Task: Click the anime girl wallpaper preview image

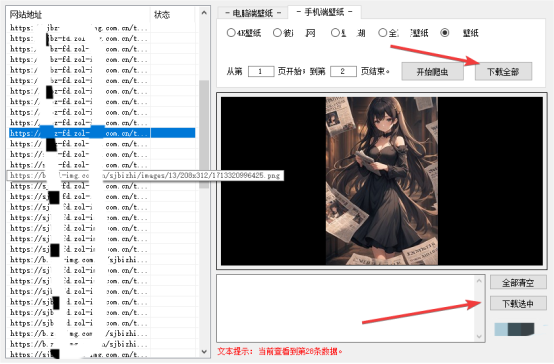Action: [x=382, y=181]
